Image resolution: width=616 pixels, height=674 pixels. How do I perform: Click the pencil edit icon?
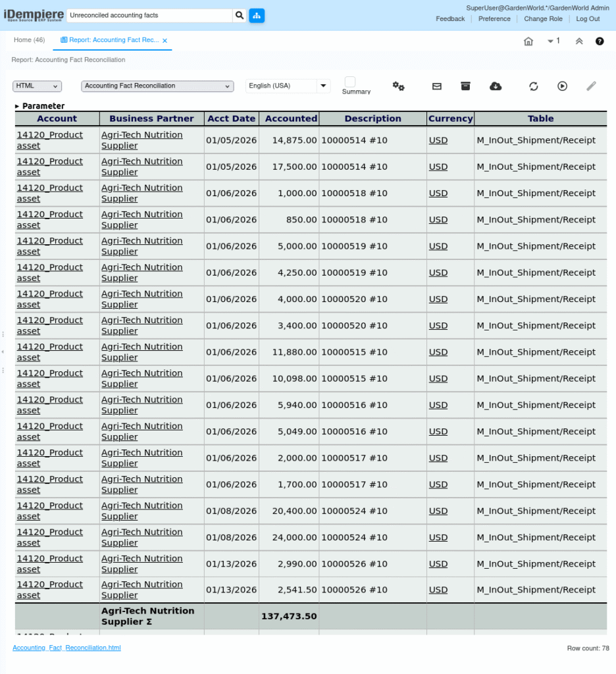click(591, 86)
